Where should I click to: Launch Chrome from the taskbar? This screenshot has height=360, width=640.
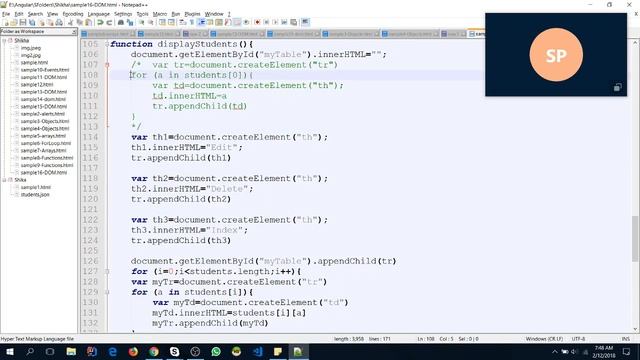click(154, 351)
